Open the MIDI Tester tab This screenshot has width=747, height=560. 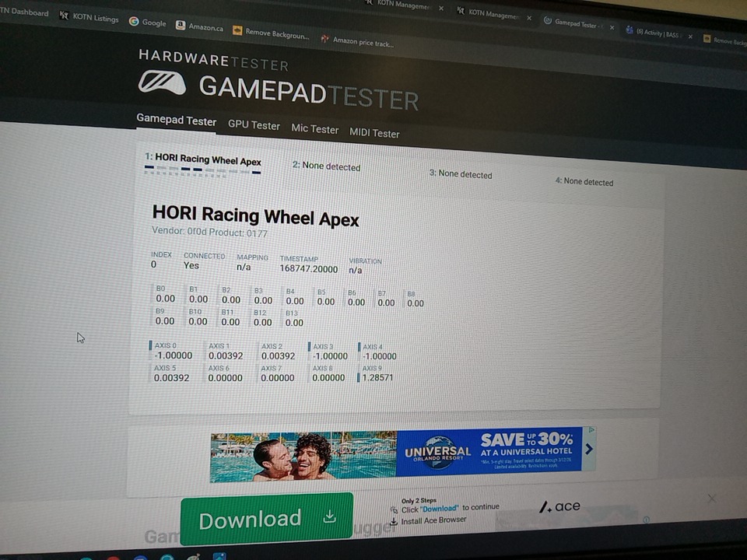(x=374, y=133)
